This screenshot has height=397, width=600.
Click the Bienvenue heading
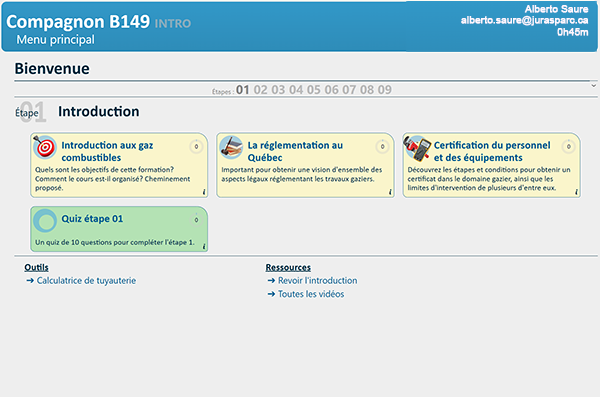pos(52,69)
